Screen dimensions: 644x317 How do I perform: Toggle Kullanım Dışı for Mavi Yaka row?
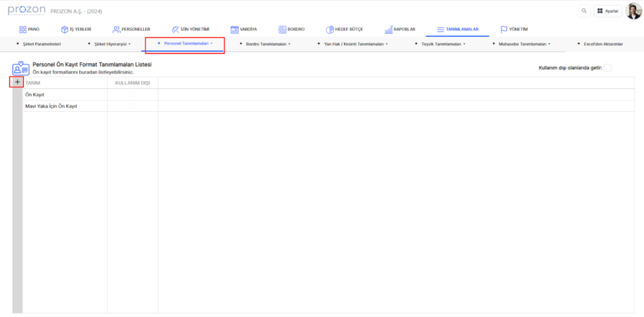click(x=132, y=106)
